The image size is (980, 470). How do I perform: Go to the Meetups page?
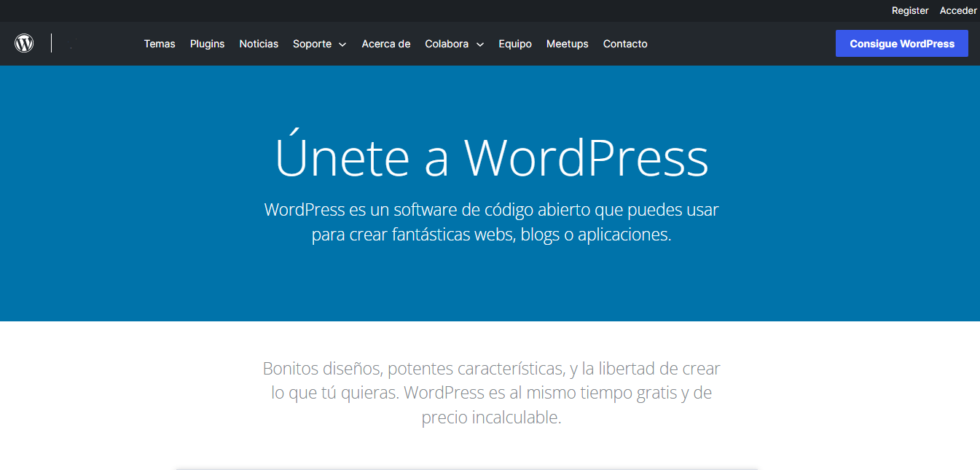568,44
